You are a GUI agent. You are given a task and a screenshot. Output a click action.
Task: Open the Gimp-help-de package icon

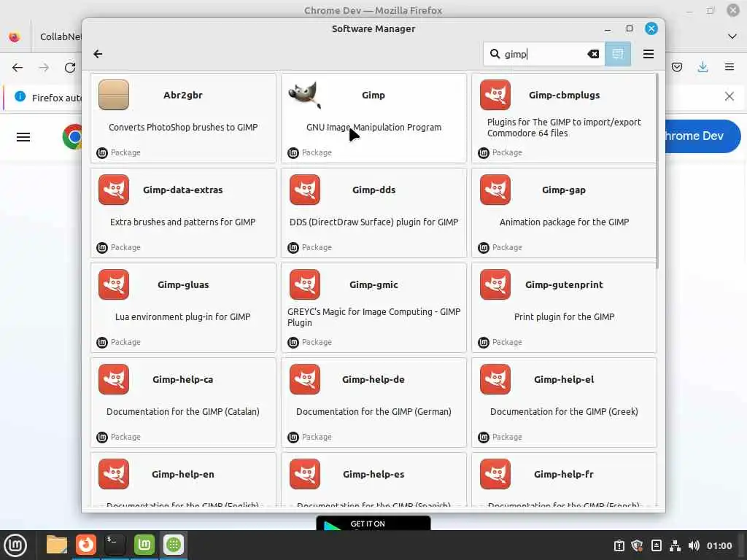[304, 379]
